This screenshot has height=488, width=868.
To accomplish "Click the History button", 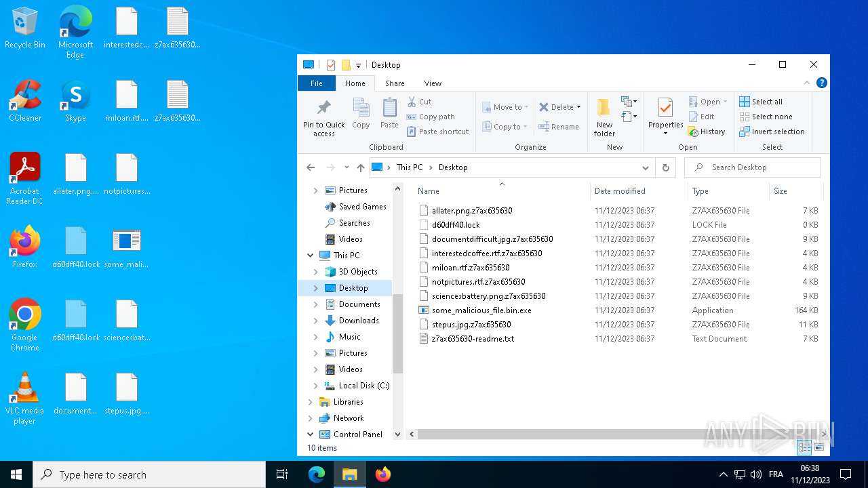I will coord(707,131).
